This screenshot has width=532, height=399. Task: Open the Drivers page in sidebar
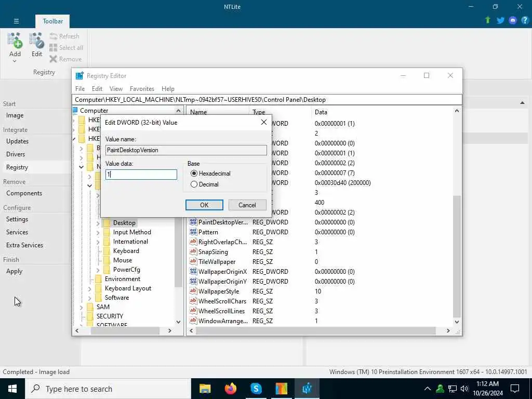point(16,154)
